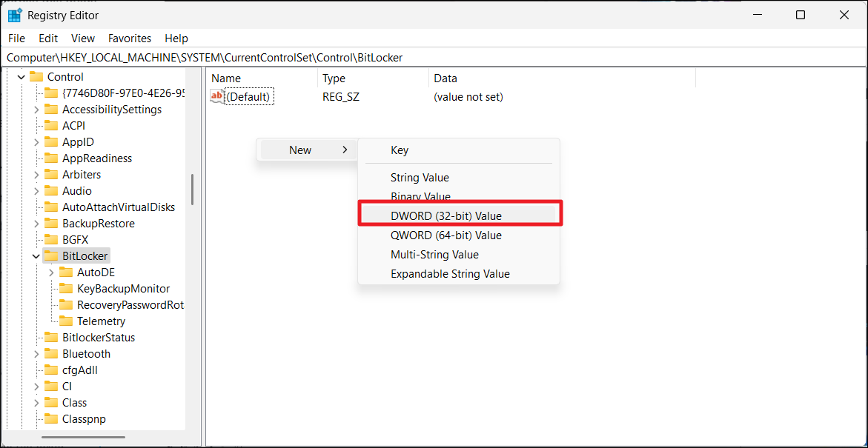868x448 pixels.
Task: Maximize the Registry Editor window
Action: pyautogui.click(x=800, y=16)
